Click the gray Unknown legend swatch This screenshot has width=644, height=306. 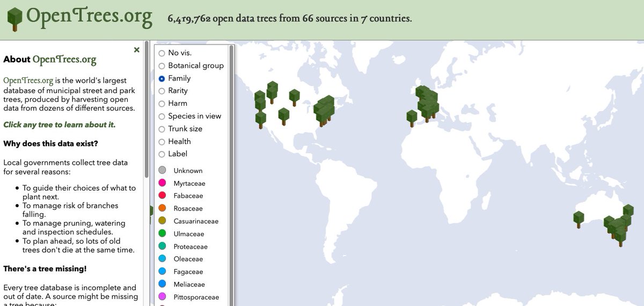(x=163, y=170)
